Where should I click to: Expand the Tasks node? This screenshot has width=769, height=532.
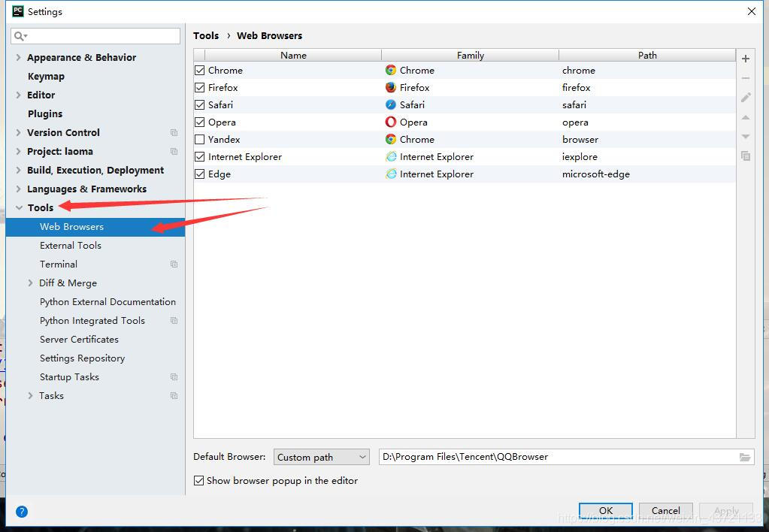click(30, 395)
